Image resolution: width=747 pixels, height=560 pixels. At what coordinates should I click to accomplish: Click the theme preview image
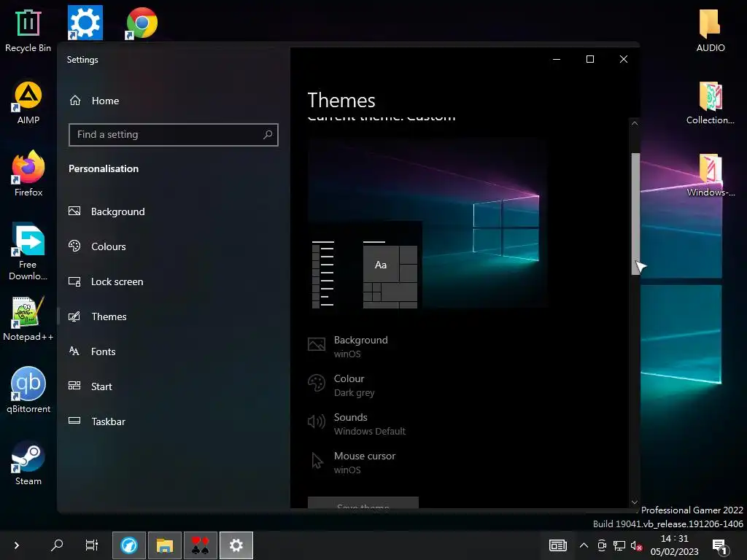427,224
